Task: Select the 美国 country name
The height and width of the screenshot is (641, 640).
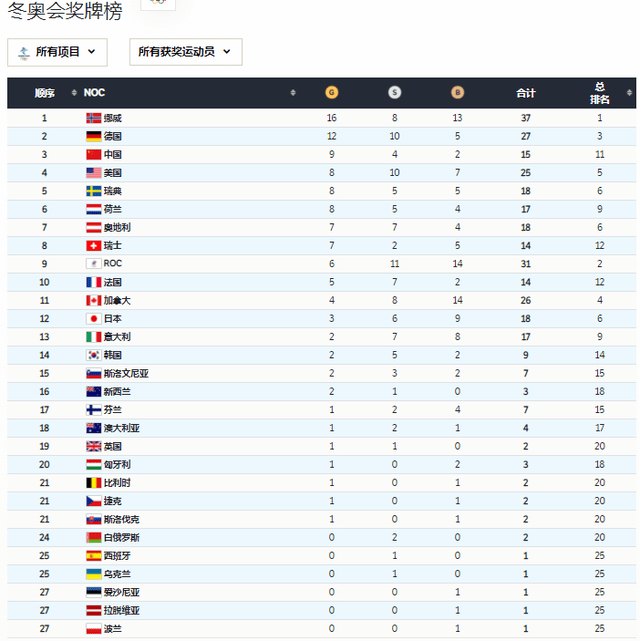Action: pyautogui.click(x=112, y=173)
